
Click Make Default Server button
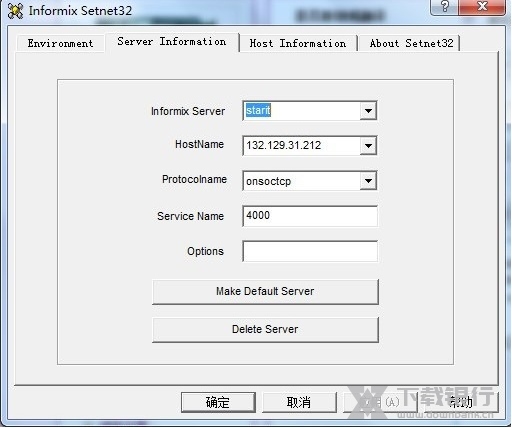(265, 291)
